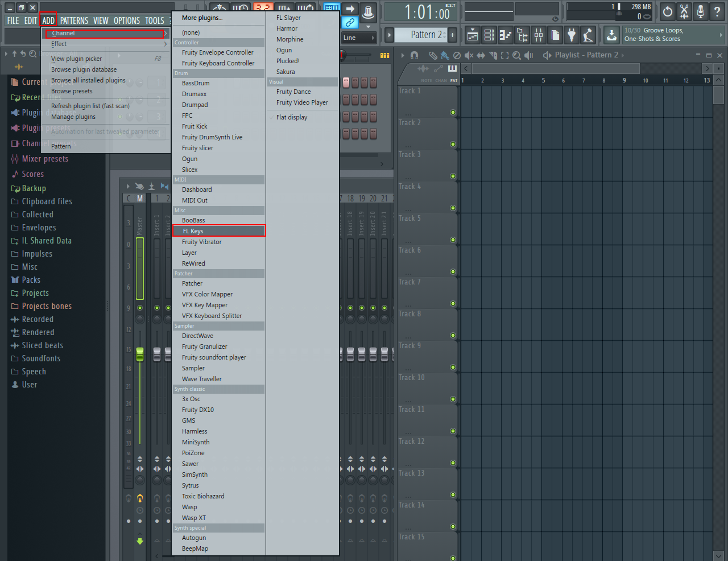Screen dimensions: 728x561
Task: Click the microphone one-click recording icon
Action: (701, 11)
